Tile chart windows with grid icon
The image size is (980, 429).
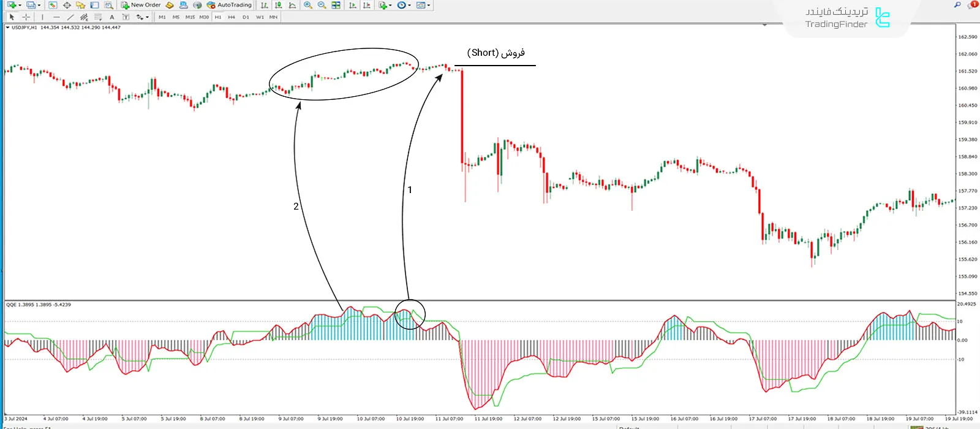pyautogui.click(x=336, y=5)
